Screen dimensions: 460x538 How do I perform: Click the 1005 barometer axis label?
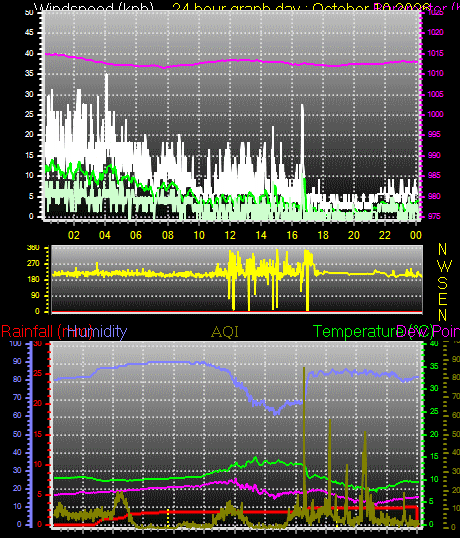(x=435, y=94)
